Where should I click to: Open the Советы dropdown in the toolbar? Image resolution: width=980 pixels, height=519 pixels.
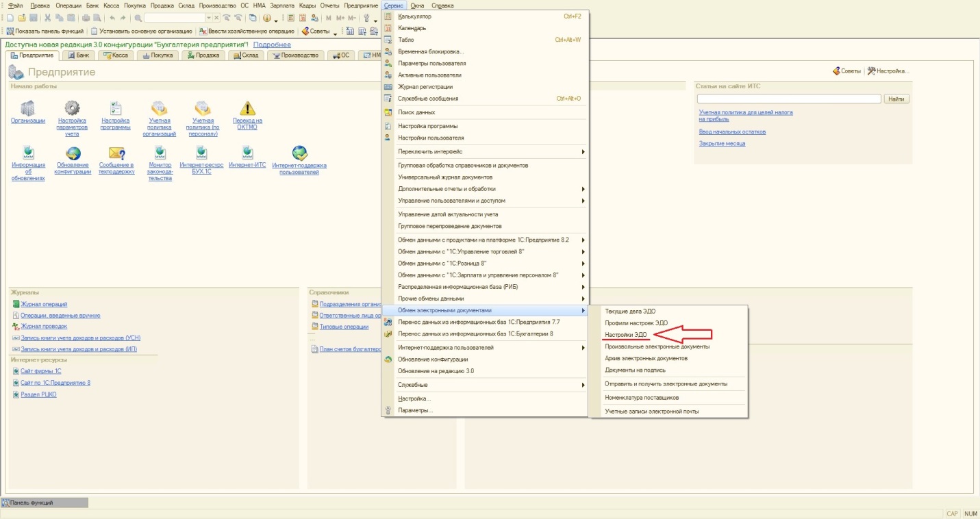pyautogui.click(x=319, y=31)
